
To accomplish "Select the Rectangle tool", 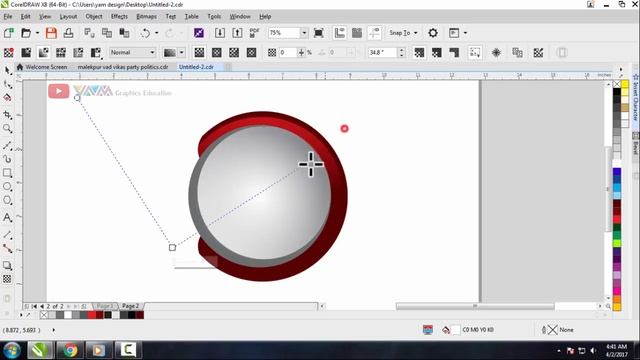I will tap(7, 173).
